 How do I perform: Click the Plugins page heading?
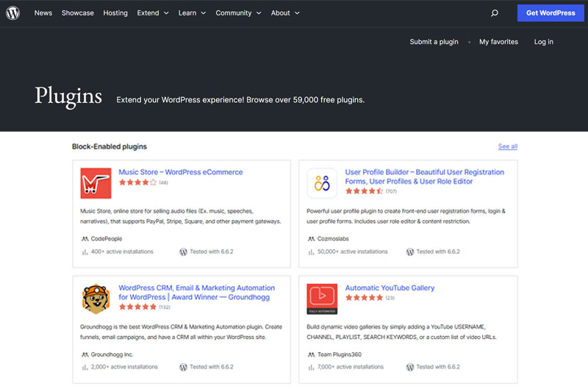(68, 96)
